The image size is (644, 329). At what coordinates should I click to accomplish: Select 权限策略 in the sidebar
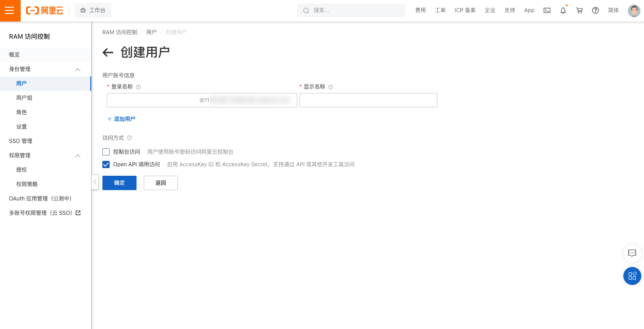point(26,184)
